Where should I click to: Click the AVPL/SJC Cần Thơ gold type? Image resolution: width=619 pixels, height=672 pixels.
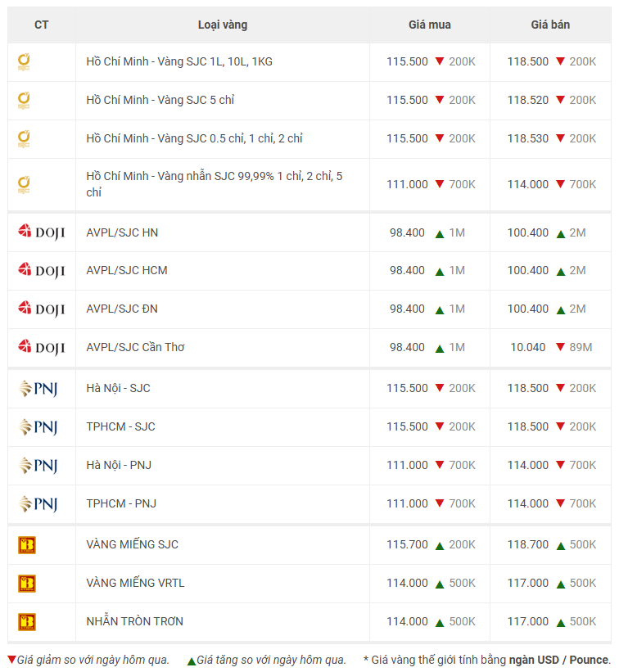pyautogui.click(x=135, y=347)
